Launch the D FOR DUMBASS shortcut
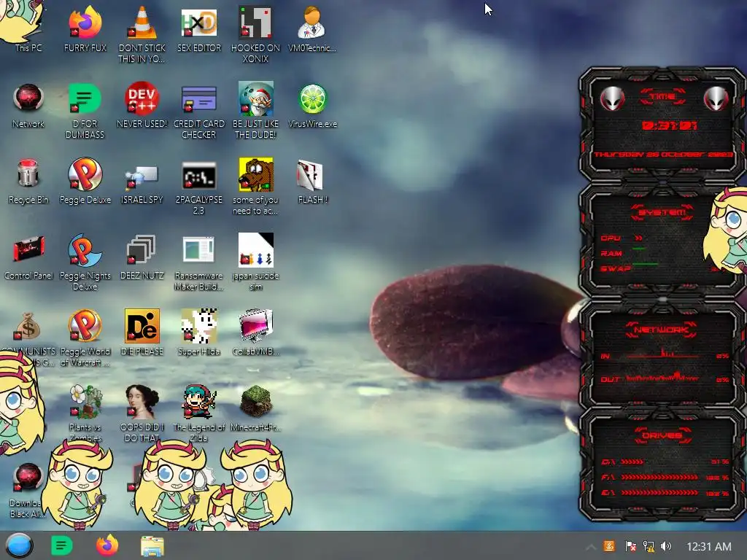 click(85, 111)
